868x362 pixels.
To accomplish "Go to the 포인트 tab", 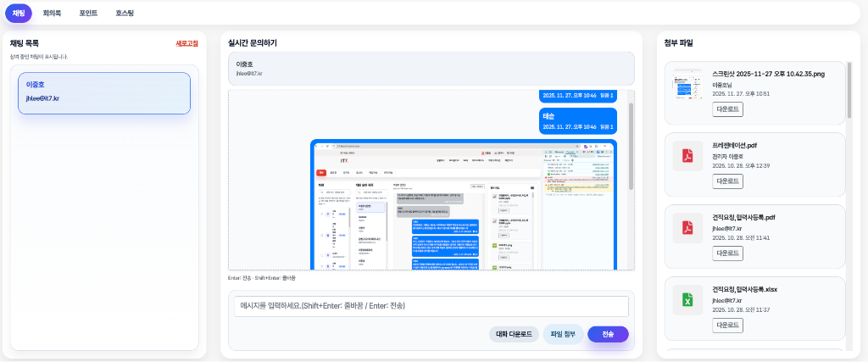I will click(88, 14).
